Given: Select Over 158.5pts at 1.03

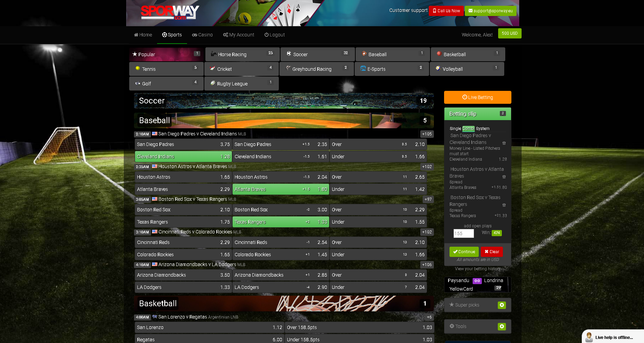Looking at the screenshot, I should (359, 327).
